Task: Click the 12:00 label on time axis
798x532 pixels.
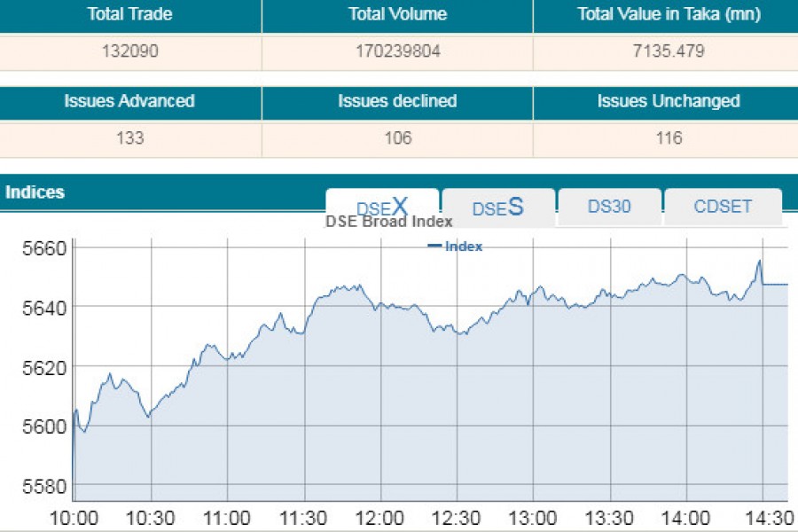Action: [x=379, y=518]
